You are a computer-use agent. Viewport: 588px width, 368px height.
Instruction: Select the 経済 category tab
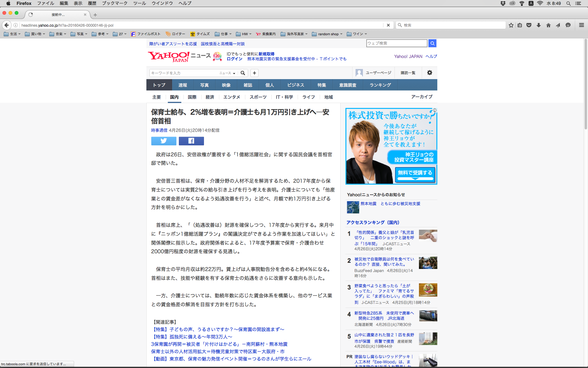tap(210, 97)
